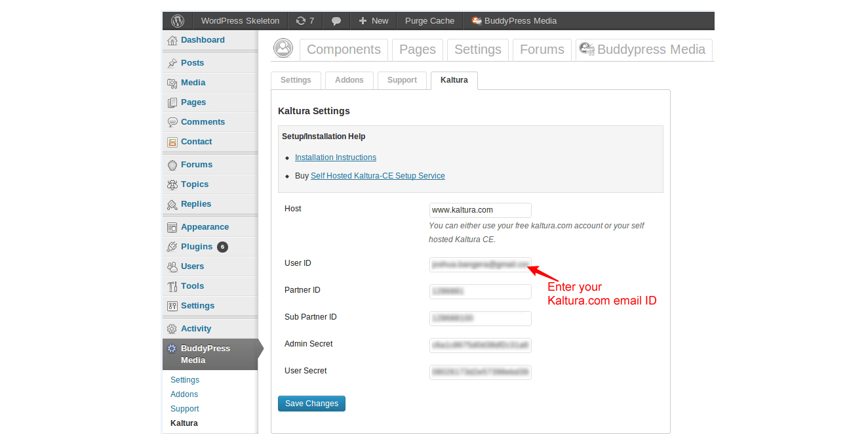Open the comments bubble icon
868x441 pixels.
336,21
